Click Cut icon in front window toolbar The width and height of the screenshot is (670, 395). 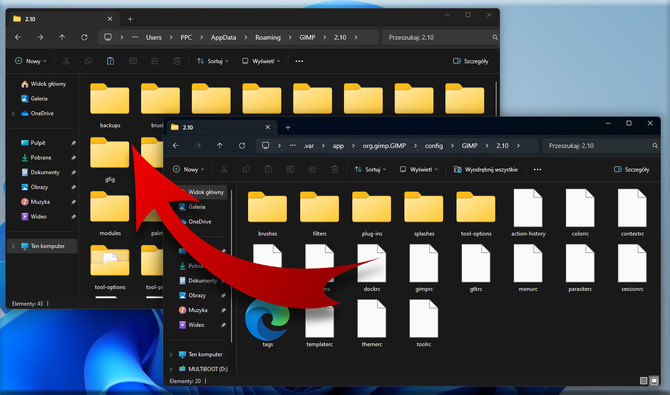224,169
